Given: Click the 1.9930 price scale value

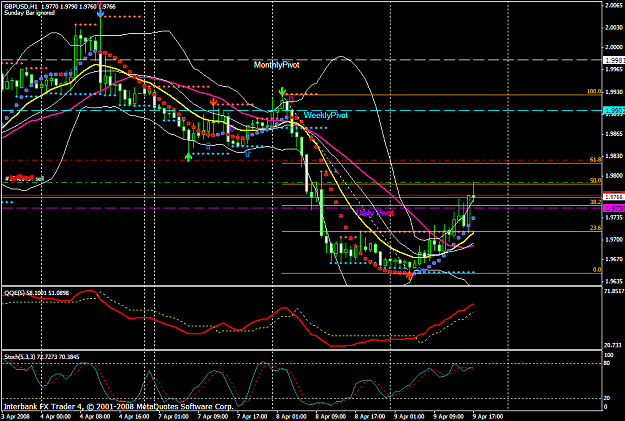Looking at the screenshot, I should [614, 92].
